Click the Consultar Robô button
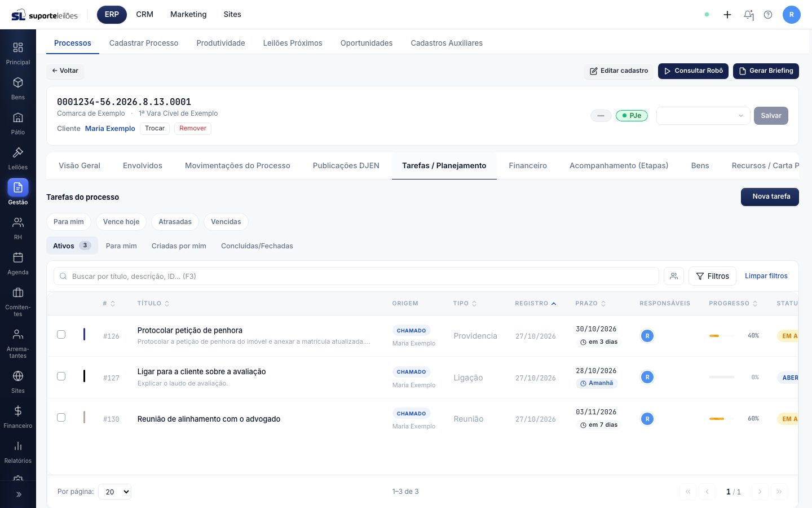The height and width of the screenshot is (508, 812). (x=693, y=71)
